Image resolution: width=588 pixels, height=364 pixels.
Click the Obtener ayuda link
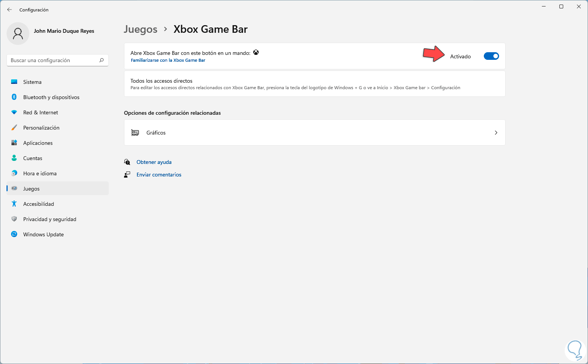[x=154, y=162]
